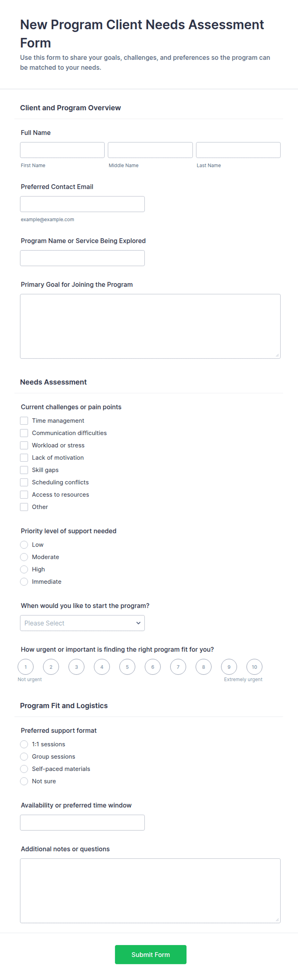Click the Last Name field
The height and width of the screenshot is (980, 298).
pos(238,150)
